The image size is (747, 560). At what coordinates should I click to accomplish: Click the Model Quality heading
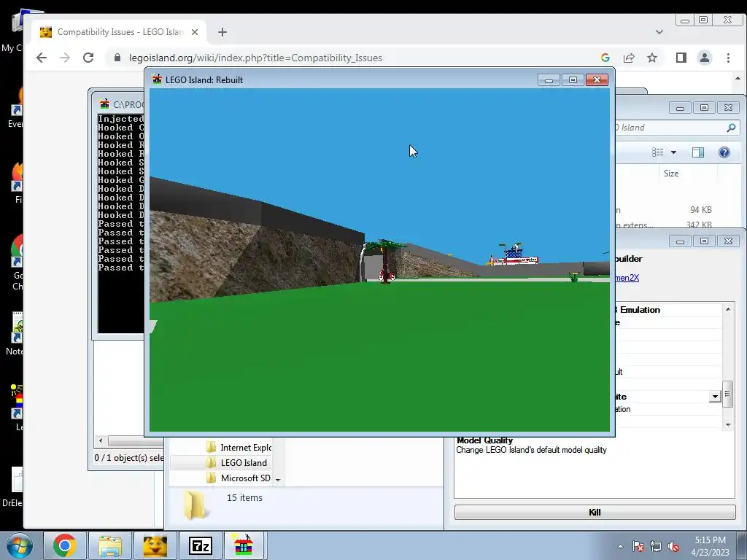[x=484, y=440]
